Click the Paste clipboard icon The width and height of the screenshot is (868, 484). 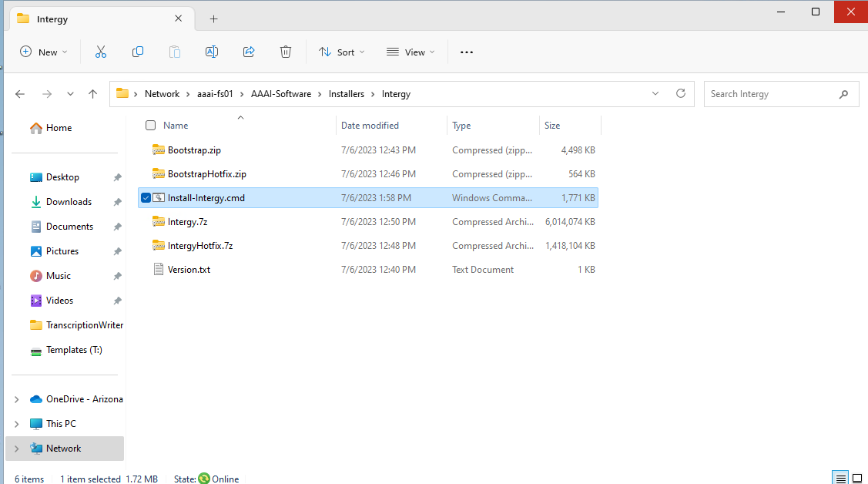pyautogui.click(x=174, y=52)
